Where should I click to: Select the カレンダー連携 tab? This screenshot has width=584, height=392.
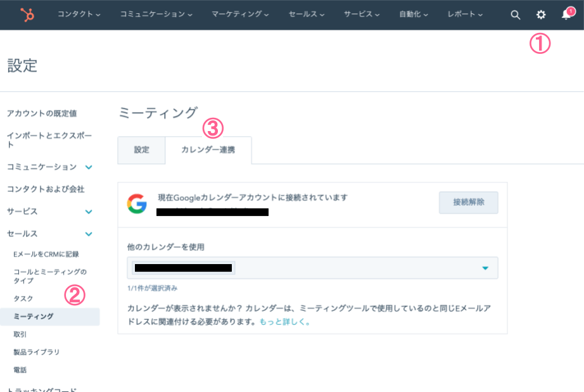tap(208, 150)
